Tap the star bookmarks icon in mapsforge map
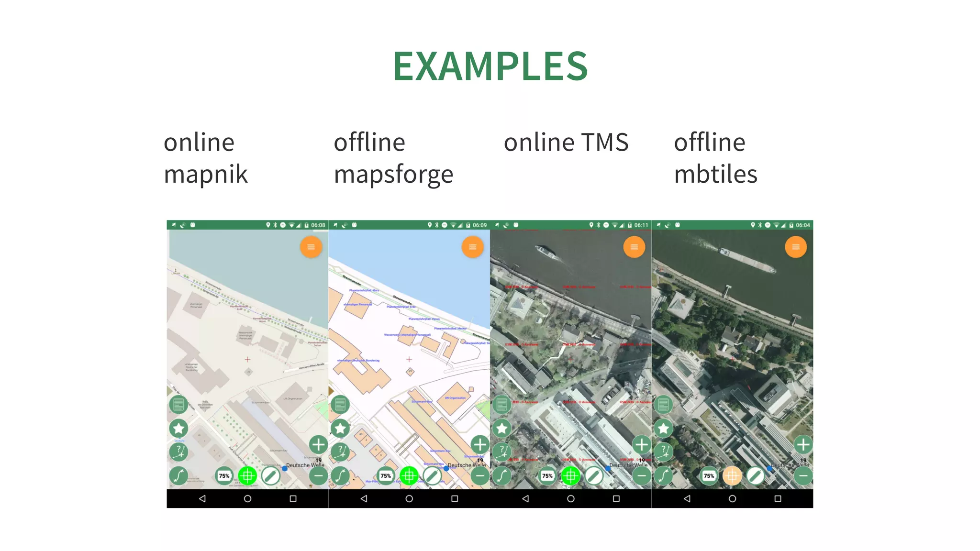The width and height of the screenshot is (980, 551). click(340, 428)
